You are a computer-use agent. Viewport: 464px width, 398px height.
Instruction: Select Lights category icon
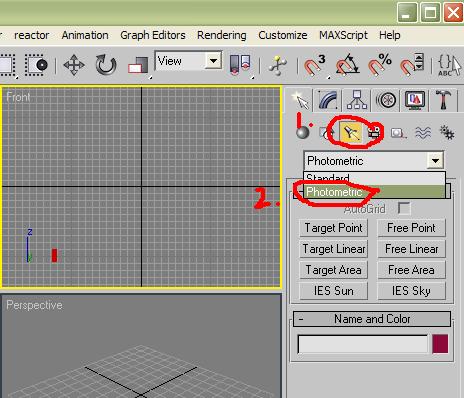(350, 133)
